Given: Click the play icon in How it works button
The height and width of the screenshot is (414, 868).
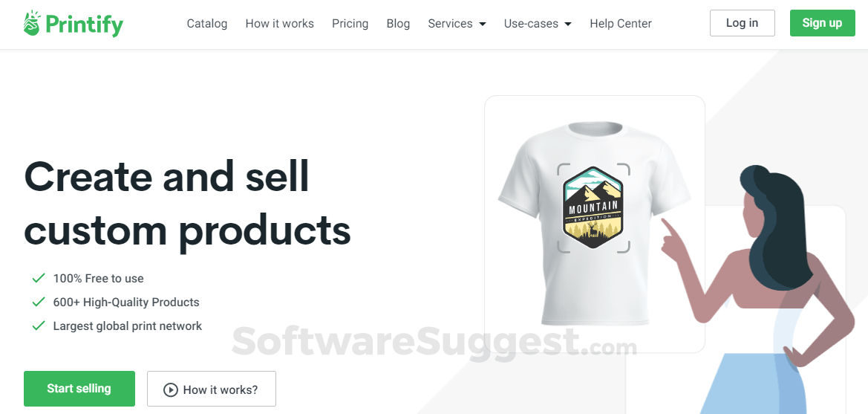Looking at the screenshot, I should coord(171,389).
